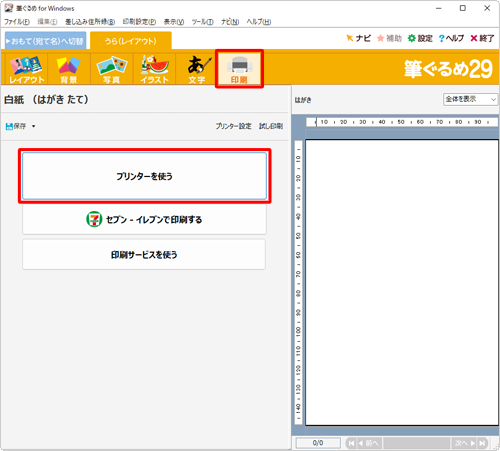Open the ヘルプ(H) menu
This screenshot has width=500, height=451.
[x=259, y=22]
